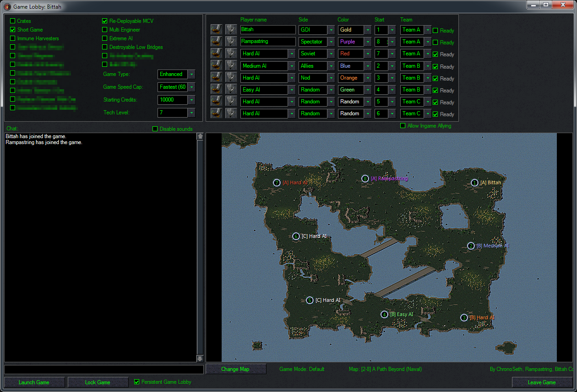Click the hand icon on the Medium AI row

231,66
